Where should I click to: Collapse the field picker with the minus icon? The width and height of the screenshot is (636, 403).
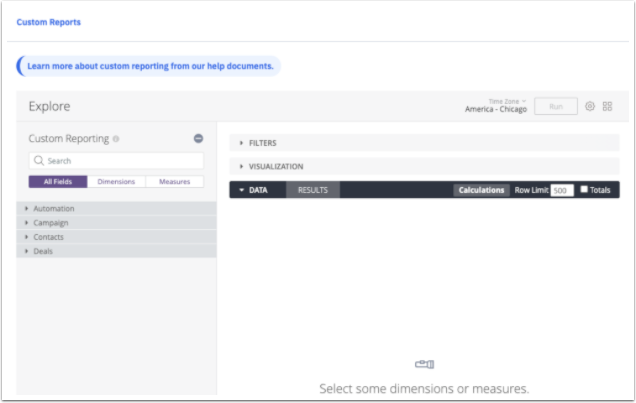(198, 139)
